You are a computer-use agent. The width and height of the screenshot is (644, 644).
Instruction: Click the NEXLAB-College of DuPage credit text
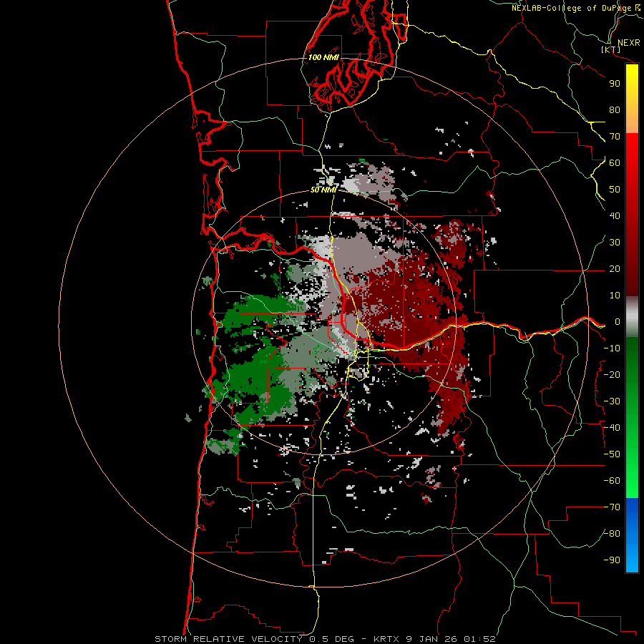pos(572,8)
